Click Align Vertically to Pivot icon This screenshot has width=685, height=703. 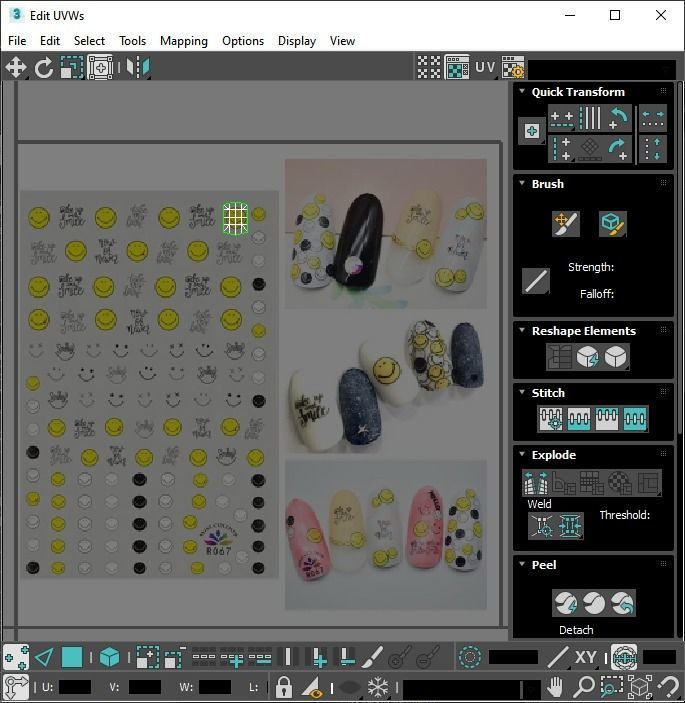click(562, 149)
